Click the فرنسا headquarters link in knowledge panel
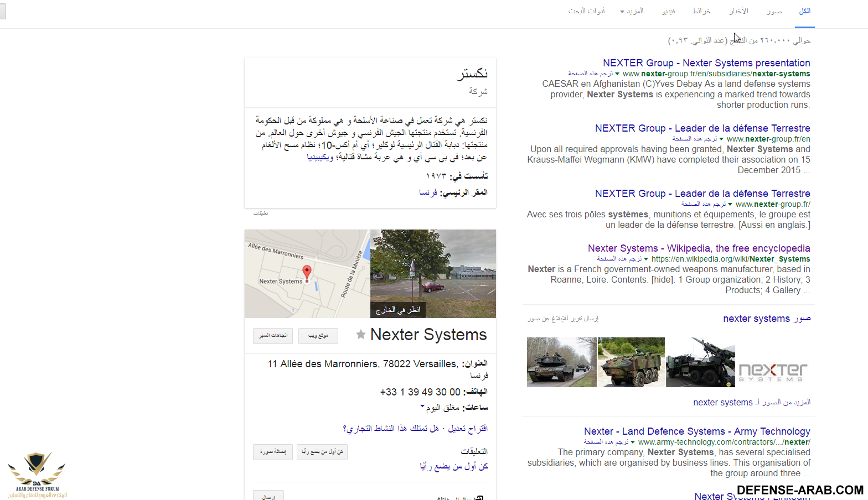This screenshot has width=868, height=500. tap(428, 192)
